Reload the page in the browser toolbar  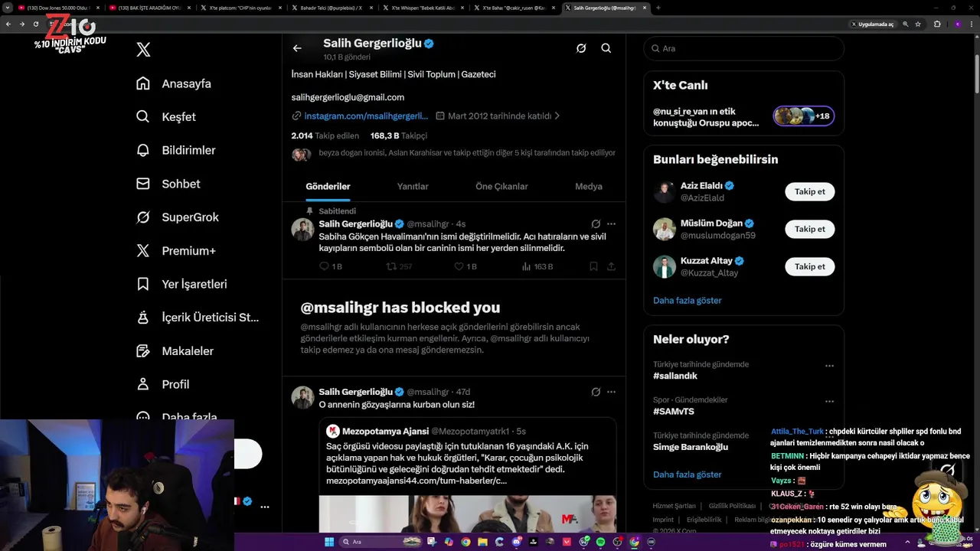pyautogui.click(x=35, y=24)
